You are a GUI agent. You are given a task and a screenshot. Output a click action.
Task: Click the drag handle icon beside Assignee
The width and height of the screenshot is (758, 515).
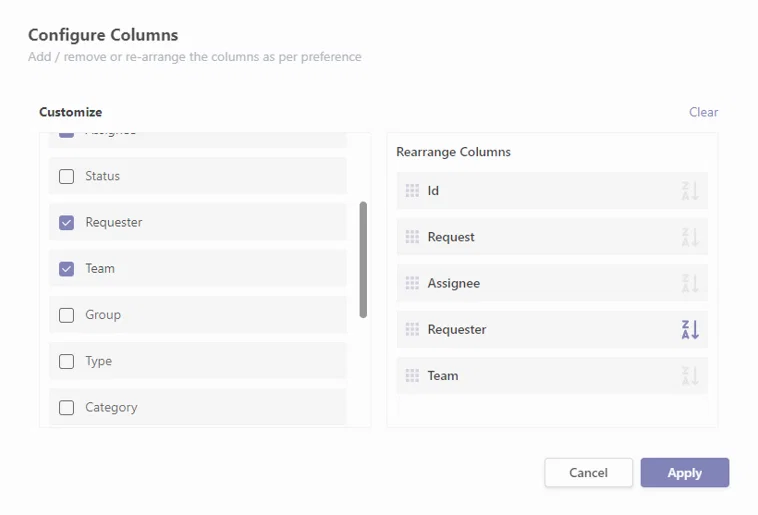pyautogui.click(x=412, y=283)
